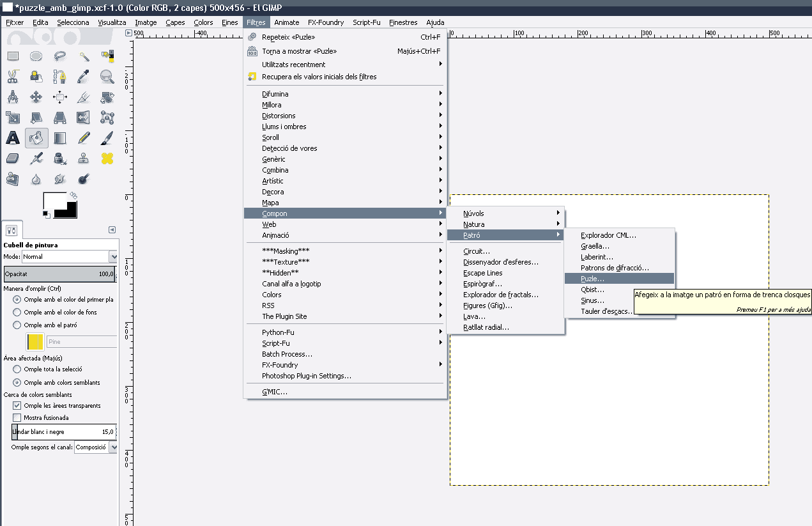
Task: Open the Colors menu in menu bar
Action: pyautogui.click(x=203, y=22)
